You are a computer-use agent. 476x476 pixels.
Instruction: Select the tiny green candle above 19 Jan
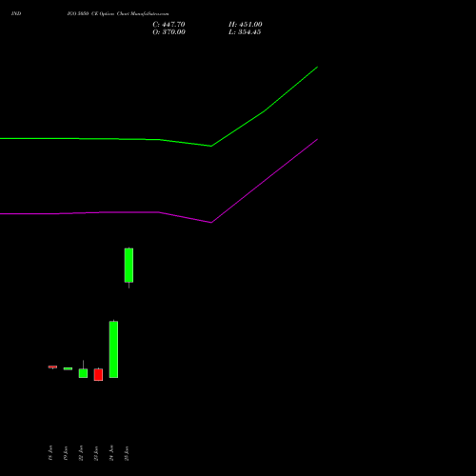coord(68,368)
